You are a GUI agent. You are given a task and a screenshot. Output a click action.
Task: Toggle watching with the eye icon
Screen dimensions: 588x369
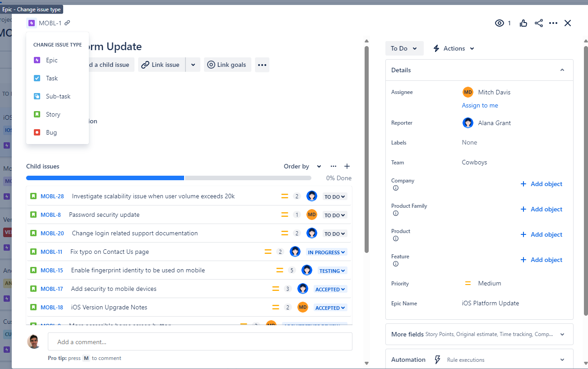499,23
